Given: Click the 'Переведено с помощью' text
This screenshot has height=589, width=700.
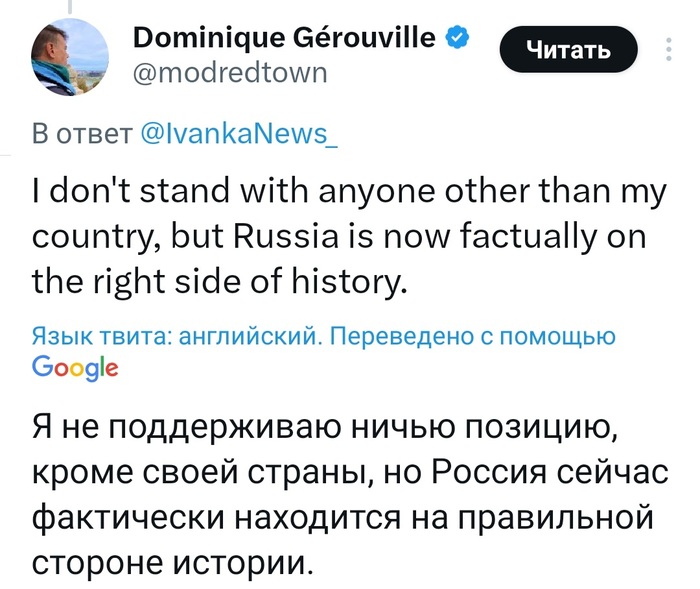Looking at the screenshot, I should 472,338.
